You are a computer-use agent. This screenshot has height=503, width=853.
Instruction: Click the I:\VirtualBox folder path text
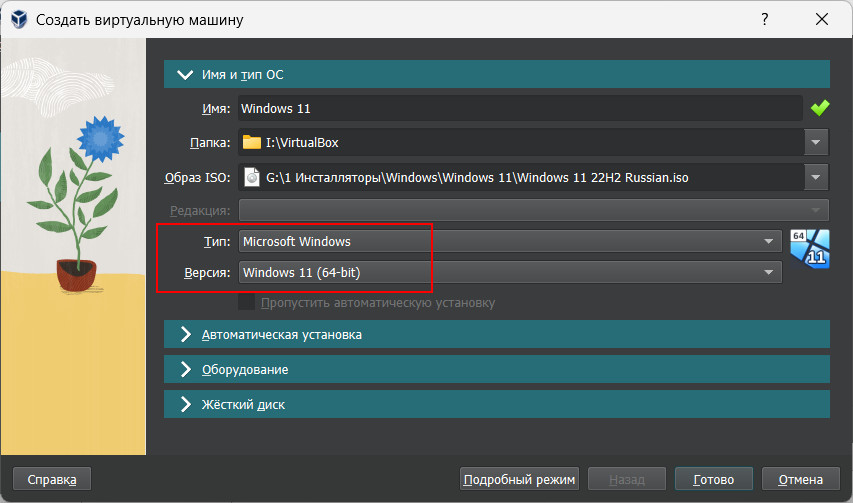pyautogui.click(x=302, y=143)
